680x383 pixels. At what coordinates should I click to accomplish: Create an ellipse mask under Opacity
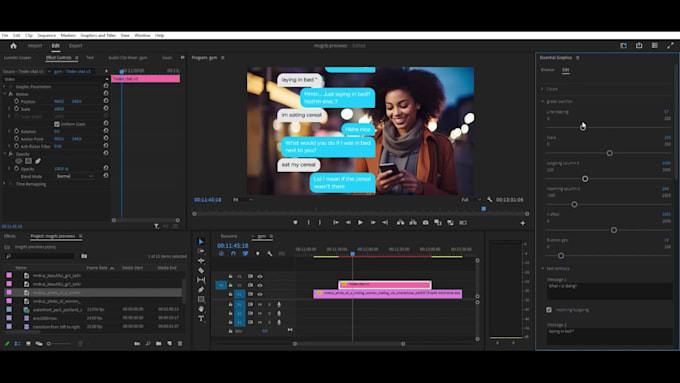tap(19, 161)
